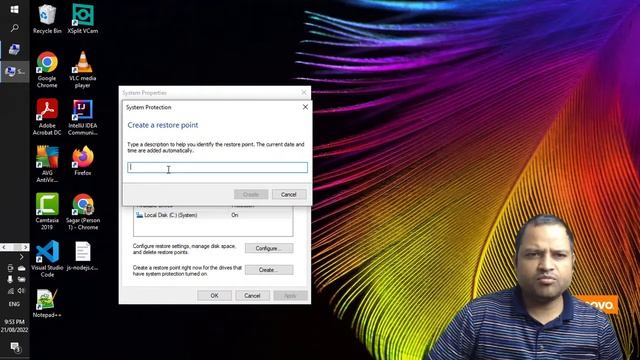640x360 pixels.
Task: Launch Visual Studio Code shortcut
Action: tap(47, 259)
